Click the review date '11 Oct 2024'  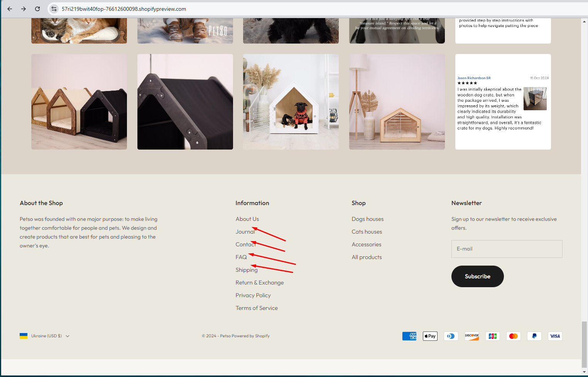(x=539, y=78)
